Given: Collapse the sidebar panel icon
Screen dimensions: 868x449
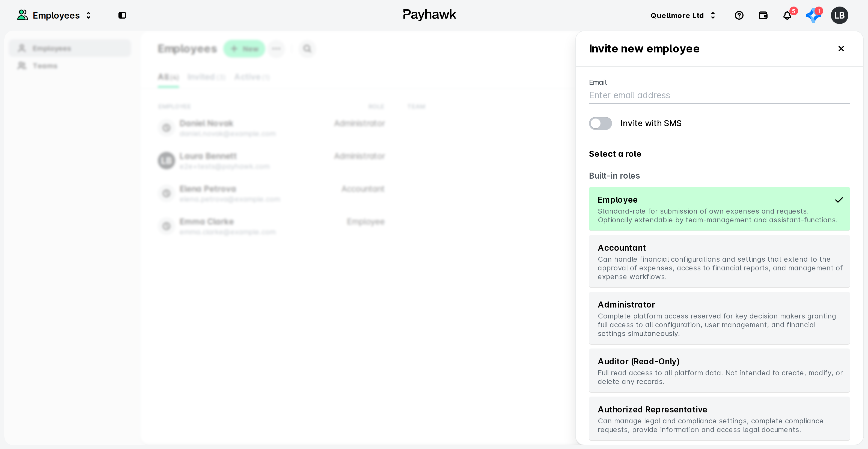Looking at the screenshot, I should [x=122, y=15].
